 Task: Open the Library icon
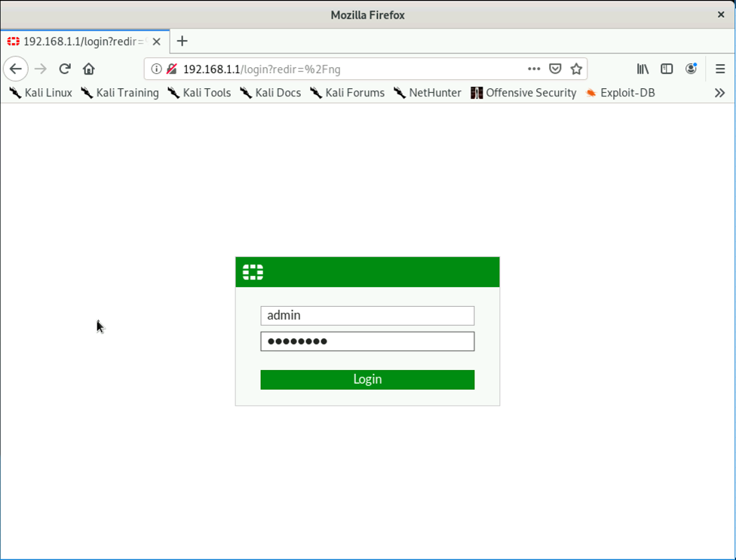tap(642, 69)
